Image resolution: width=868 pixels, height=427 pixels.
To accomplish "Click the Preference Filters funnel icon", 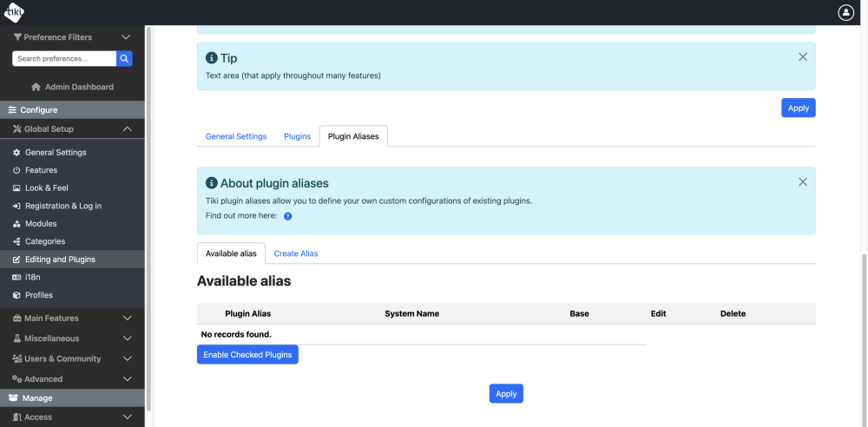I will [17, 37].
